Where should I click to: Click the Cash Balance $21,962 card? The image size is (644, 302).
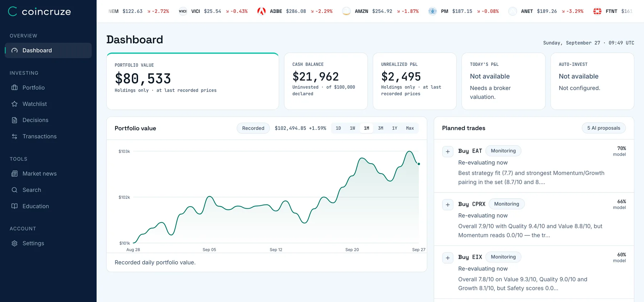click(326, 81)
